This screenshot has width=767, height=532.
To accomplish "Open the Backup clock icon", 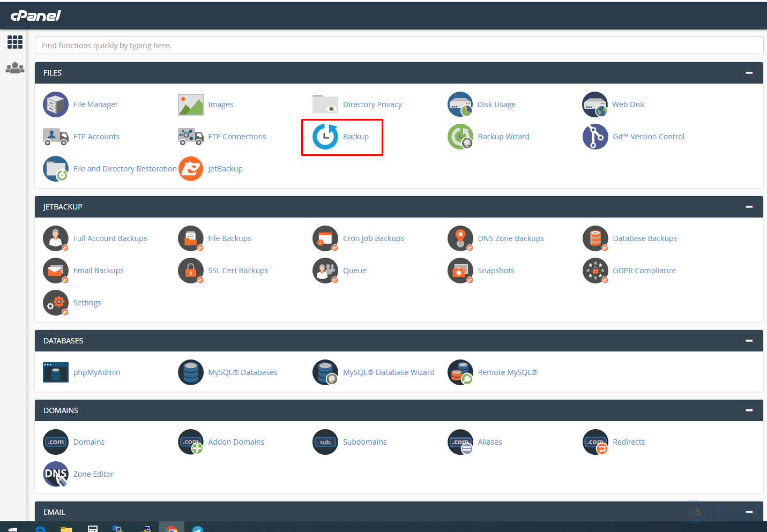I will point(325,137).
